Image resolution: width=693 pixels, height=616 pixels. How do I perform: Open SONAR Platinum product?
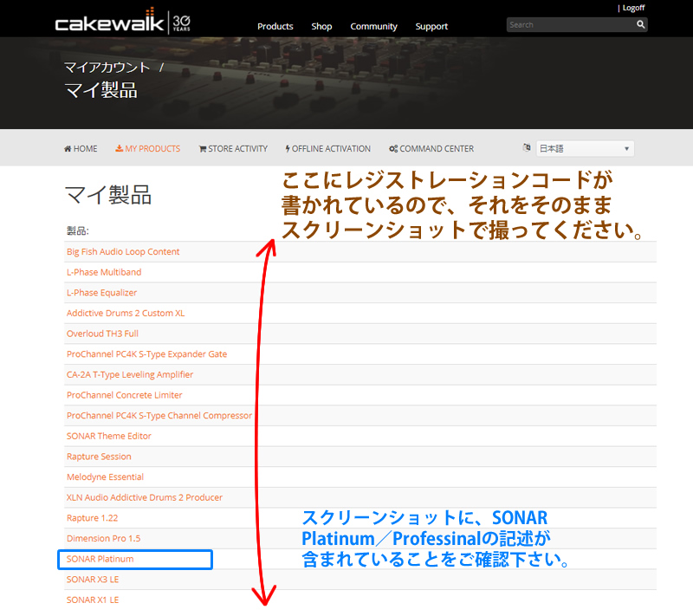click(100, 559)
